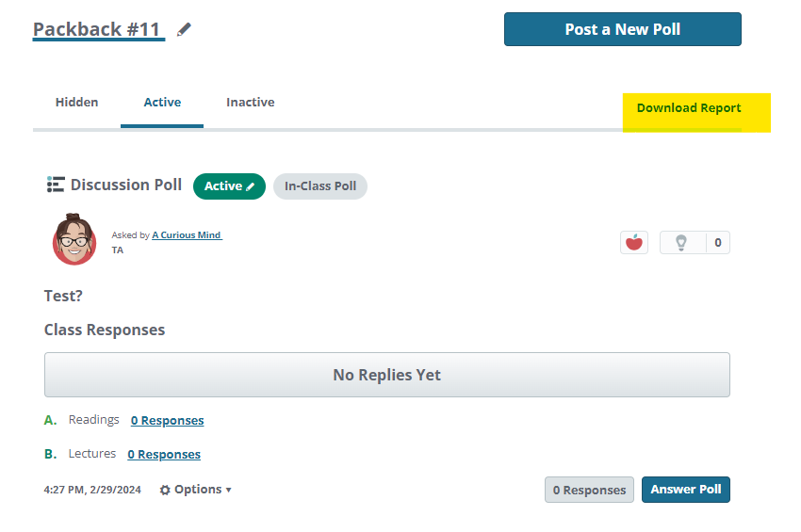The image size is (801, 532).
Task: Click the grey 0 Responses button
Action: pos(589,490)
